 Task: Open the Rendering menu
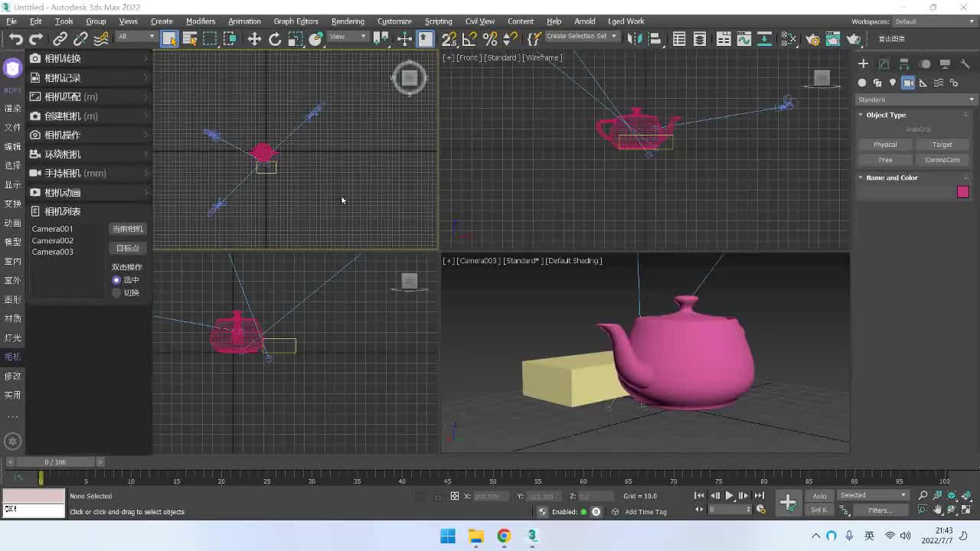pos(348,21)
